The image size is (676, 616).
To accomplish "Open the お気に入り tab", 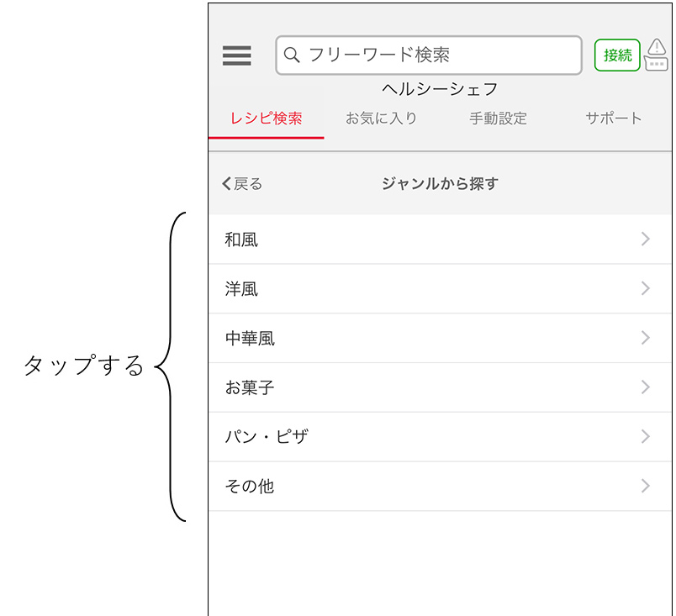I will [381, 118].
